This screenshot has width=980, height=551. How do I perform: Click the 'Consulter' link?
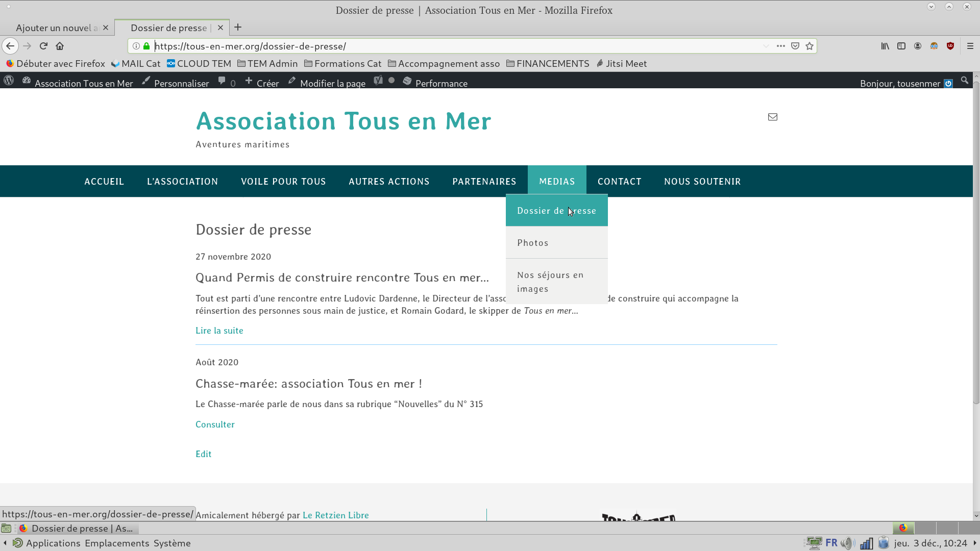[x=215, y=424]
